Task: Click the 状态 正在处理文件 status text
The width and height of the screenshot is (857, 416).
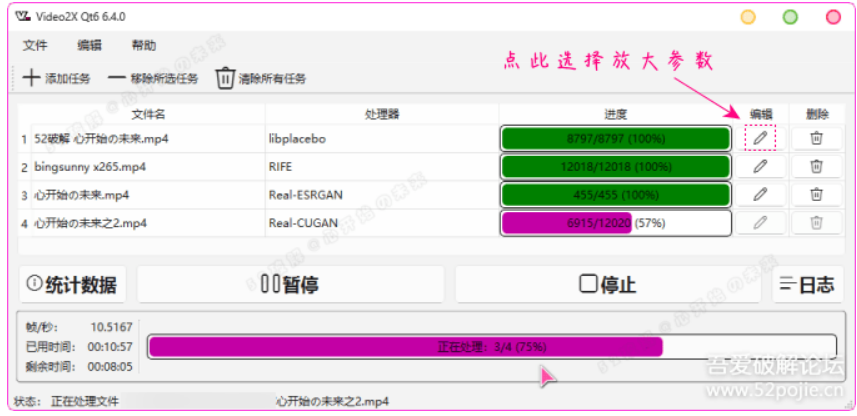Action: [67, 401]
